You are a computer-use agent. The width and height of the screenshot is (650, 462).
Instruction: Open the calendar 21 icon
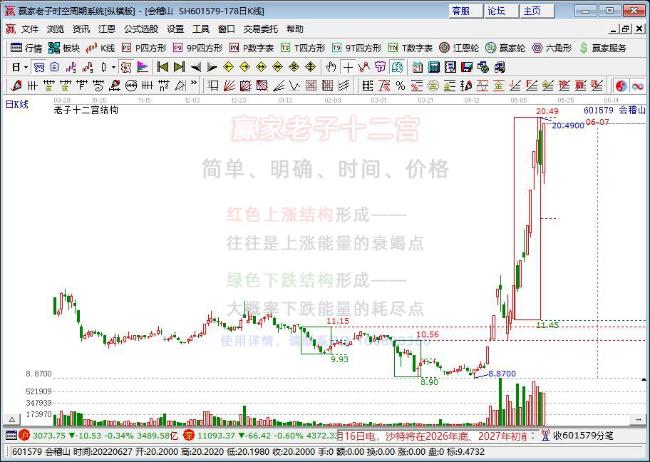pos(418,67)
